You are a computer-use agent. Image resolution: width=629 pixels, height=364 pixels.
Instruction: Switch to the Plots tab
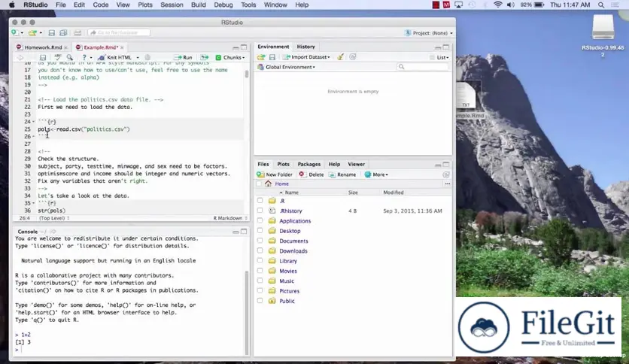[283, 165]
